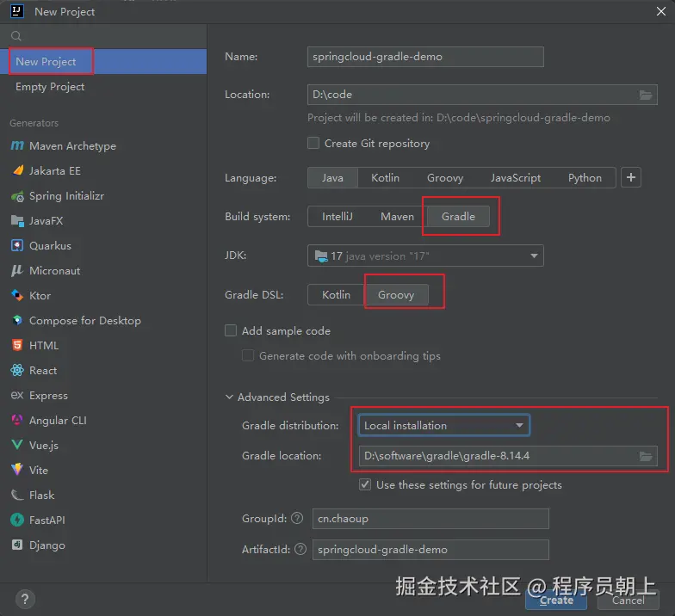675x616 pixels.
Task: Click the Create button
Action: coord(556,600)
